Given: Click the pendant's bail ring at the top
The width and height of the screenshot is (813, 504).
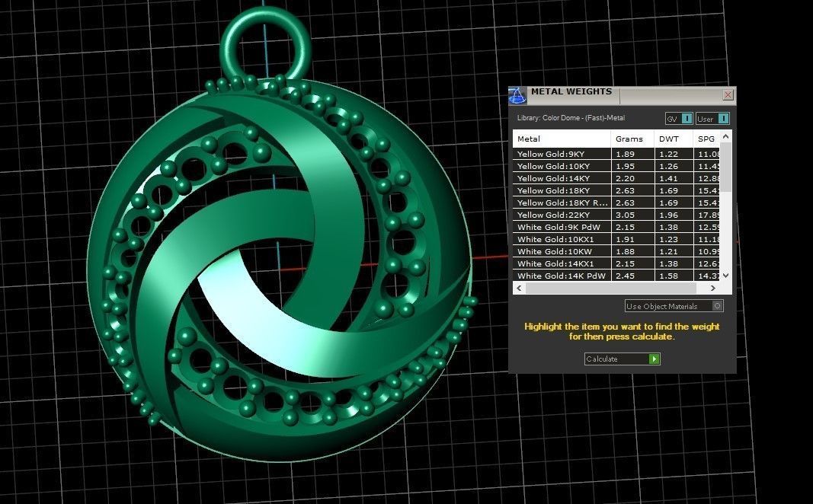Looking at the screenshot, I should click(265, 46).
